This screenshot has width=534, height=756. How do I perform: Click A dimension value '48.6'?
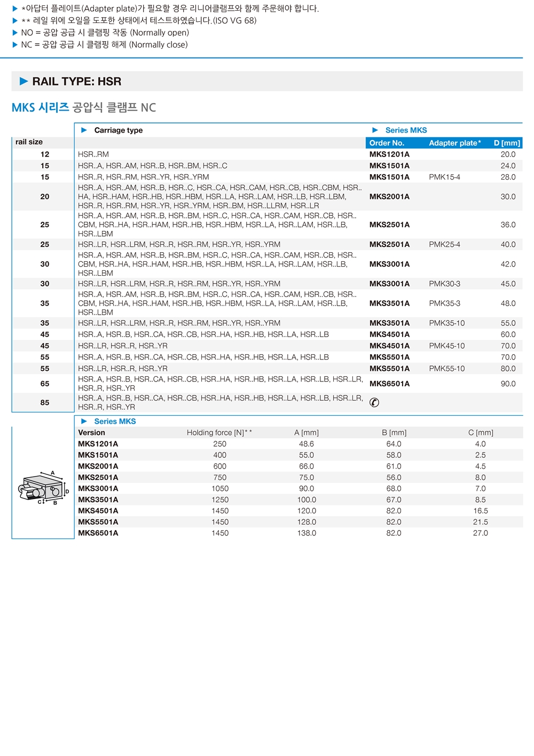[x=307, y=444]
